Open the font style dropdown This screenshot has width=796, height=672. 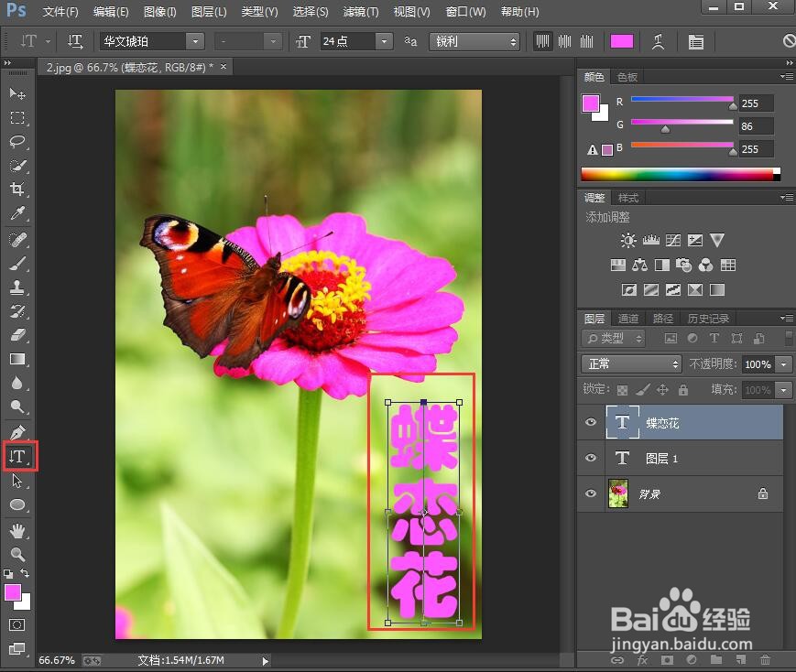pyautogui.click(x=273, y=41)
